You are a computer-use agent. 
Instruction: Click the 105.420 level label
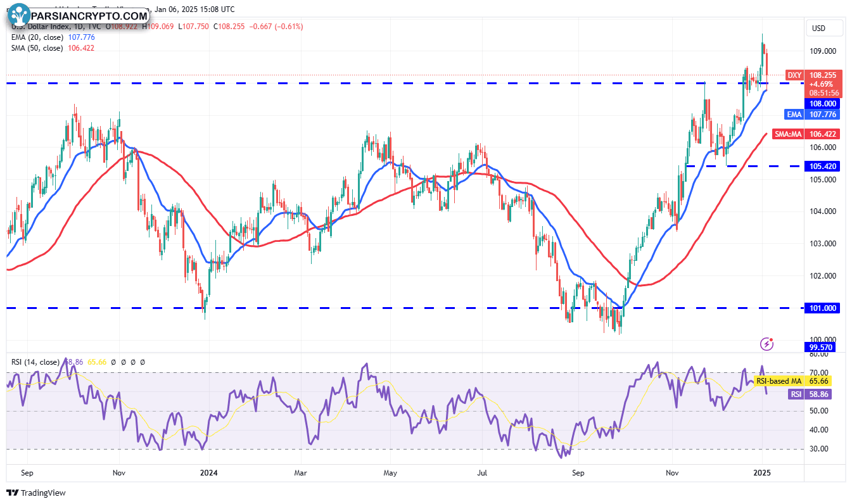point(821,167)
